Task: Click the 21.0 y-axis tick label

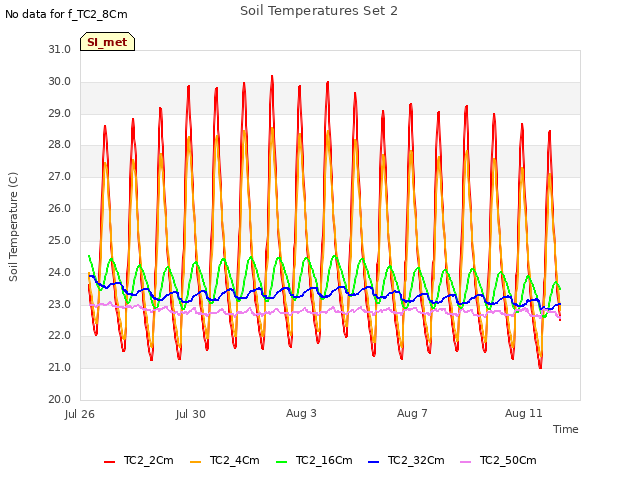Action: [x=60, y=367]
